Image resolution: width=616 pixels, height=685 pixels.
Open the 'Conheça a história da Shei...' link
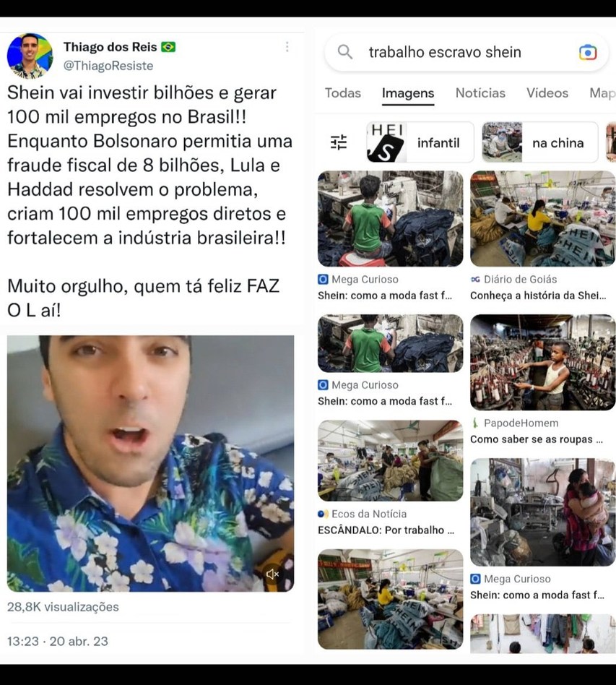538,296
